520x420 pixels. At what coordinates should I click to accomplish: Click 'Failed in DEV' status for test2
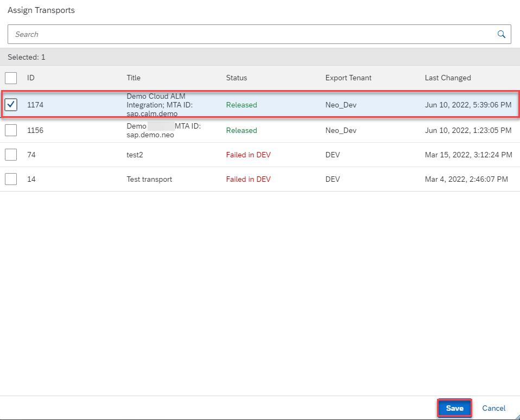click(x=249, y=155)
